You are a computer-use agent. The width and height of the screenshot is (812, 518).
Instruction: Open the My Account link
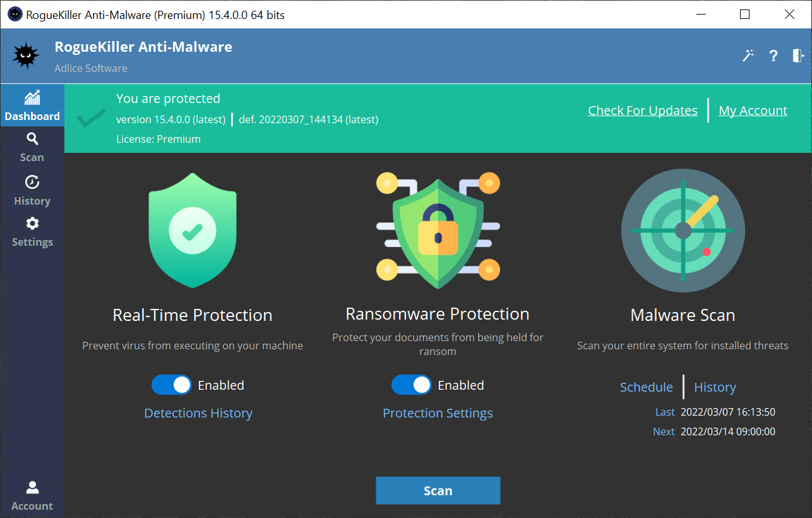tap(753, 111)
